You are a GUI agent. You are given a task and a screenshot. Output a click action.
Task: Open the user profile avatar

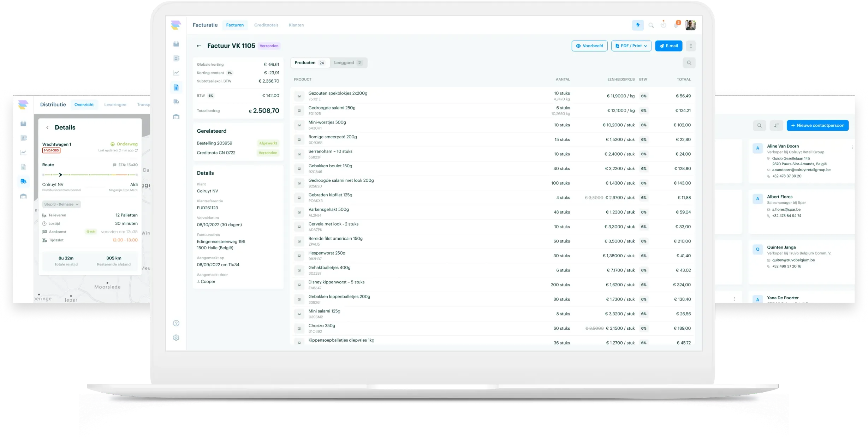(x=690, y=25)
